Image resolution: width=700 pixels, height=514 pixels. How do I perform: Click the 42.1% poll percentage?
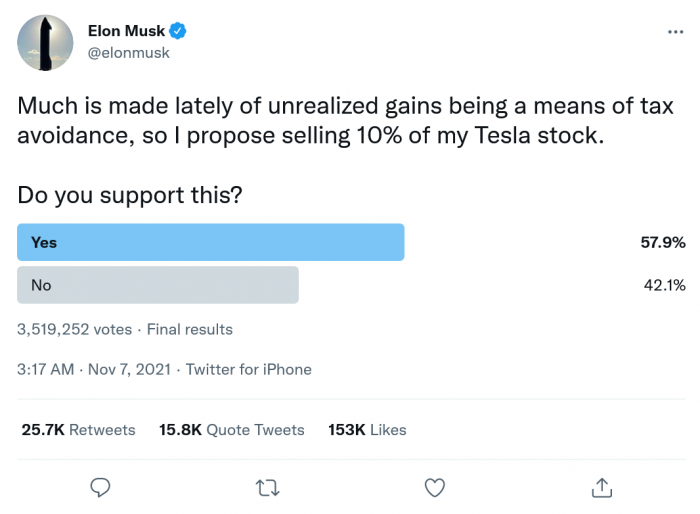tap(663, 285)
